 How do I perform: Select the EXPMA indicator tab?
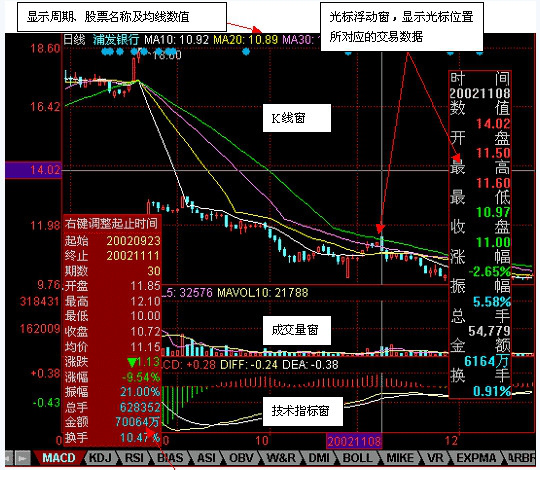coord(476,458)
